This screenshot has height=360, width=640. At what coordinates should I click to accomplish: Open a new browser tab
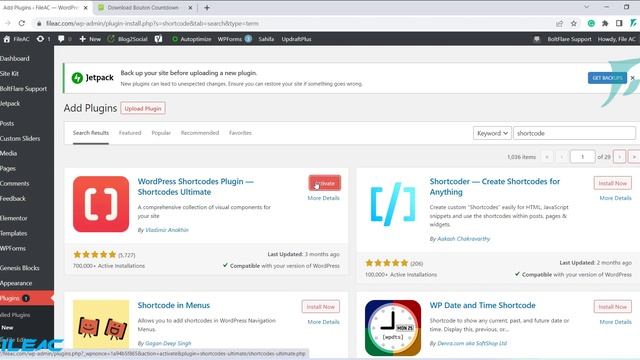(x=207, y=7)
